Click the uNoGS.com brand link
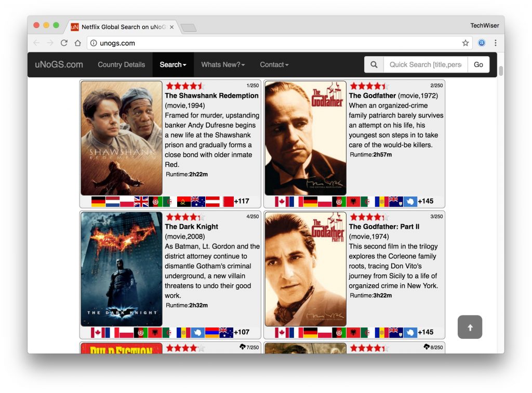The width and height of the screenshot is (532, 393). [59, 64]
